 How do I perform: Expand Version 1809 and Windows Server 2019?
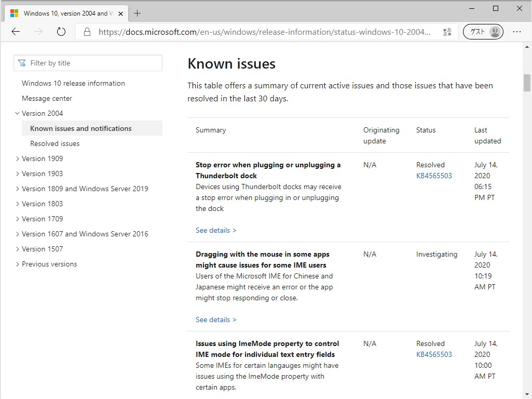[17, 189]
